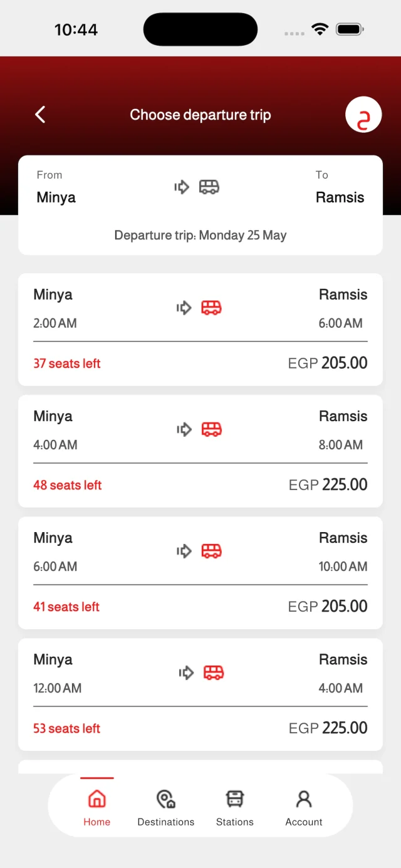Viewport: 401px width, 868px height.
Task: Tap the arrow icon on 6:00 AM departure trip
Action: coord(184,551)
